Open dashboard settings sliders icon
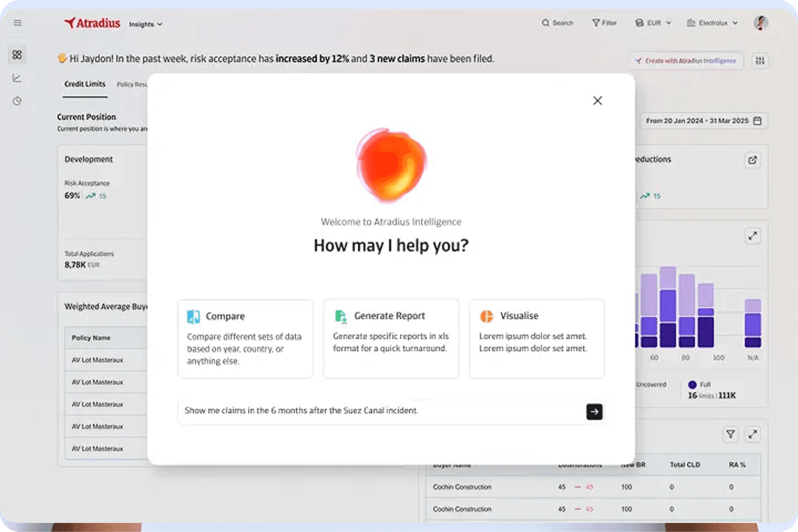This screenshot has width=798, height=532. coord(760,61)
